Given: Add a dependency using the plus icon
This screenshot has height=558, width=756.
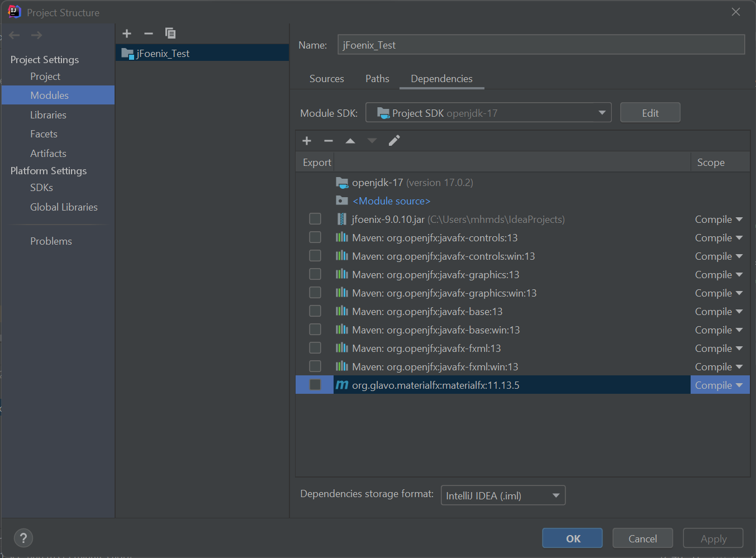Looking at the screenshot, I should click(307, 141).
